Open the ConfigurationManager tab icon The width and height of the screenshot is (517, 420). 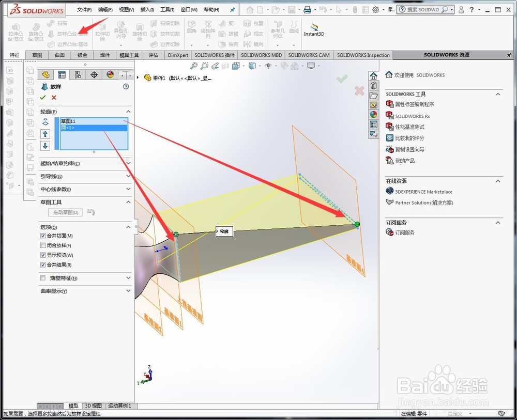click(x=78, y=75)
